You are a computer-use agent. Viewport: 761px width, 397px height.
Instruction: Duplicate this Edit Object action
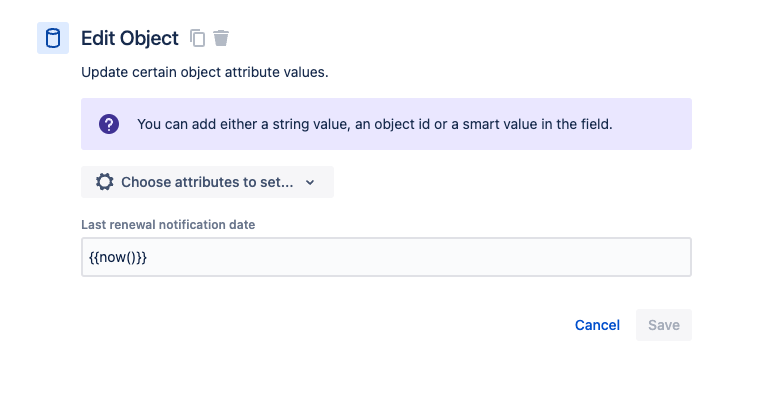click(198, 38)
